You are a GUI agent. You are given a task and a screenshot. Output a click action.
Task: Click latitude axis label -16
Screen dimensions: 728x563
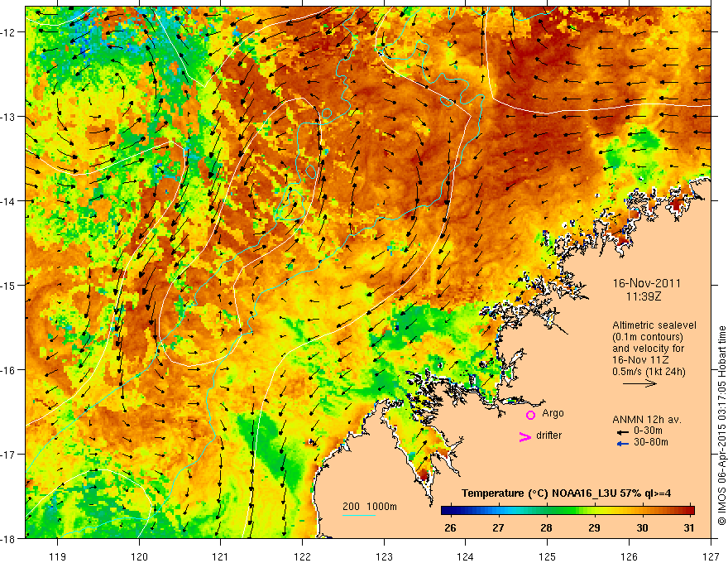[x=10, y=370]
